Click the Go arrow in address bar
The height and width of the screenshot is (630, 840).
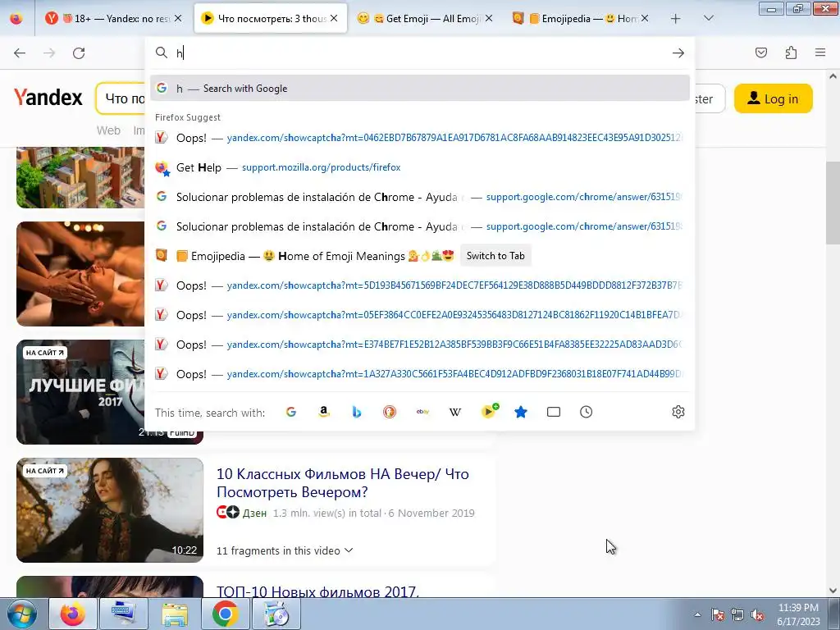click(678, 53)
